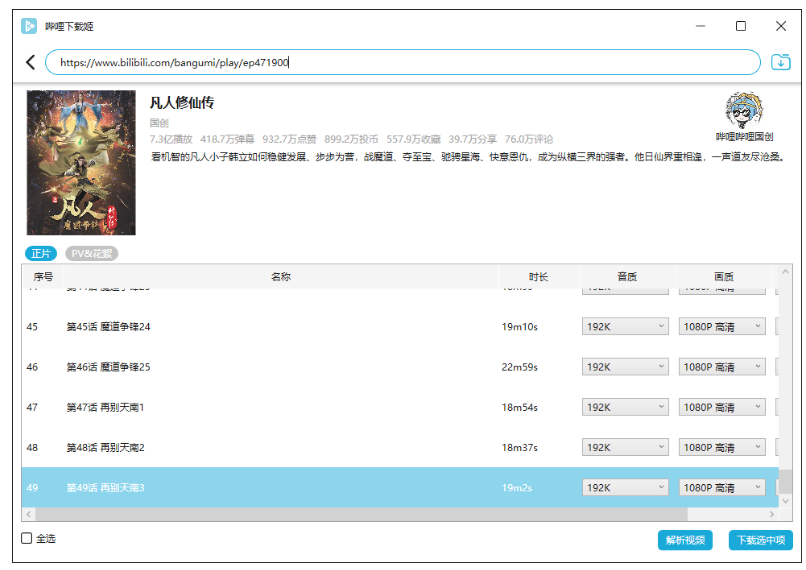This screenshot has height=570, width=806.
Task: Expand audio quality dropdown for episode 45
Action: pyautogui.click(x=626, y=326)
